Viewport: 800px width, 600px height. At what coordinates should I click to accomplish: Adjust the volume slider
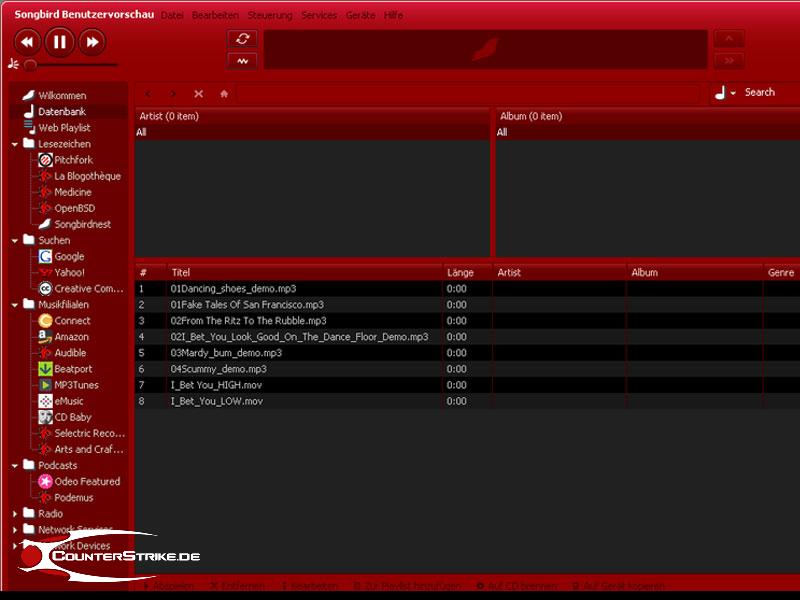[31, 64]
